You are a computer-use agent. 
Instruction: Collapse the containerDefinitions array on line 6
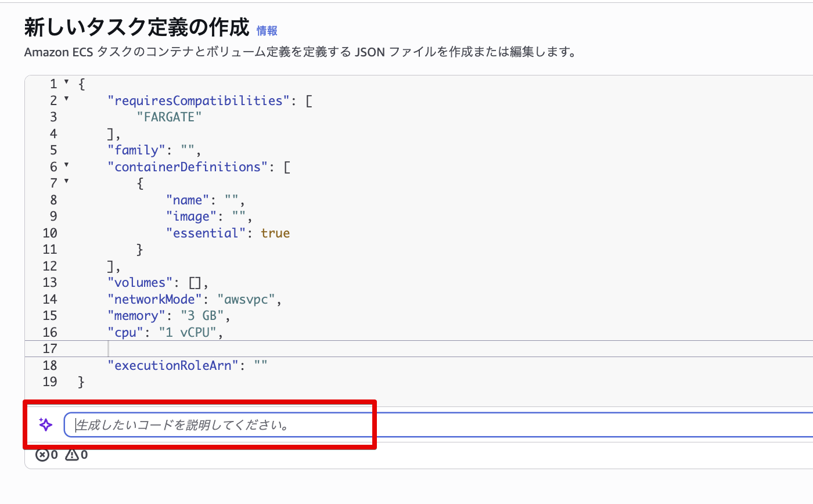pos(66,165)
